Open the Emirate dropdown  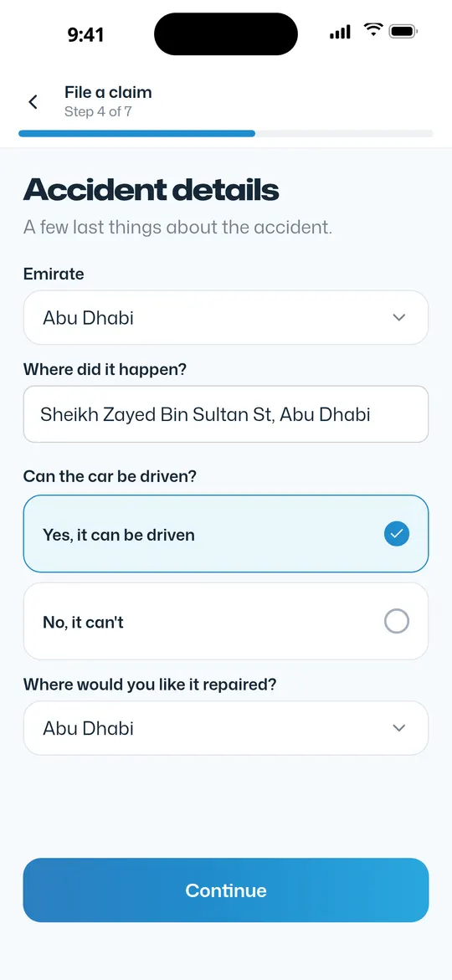tap(226, 317)
